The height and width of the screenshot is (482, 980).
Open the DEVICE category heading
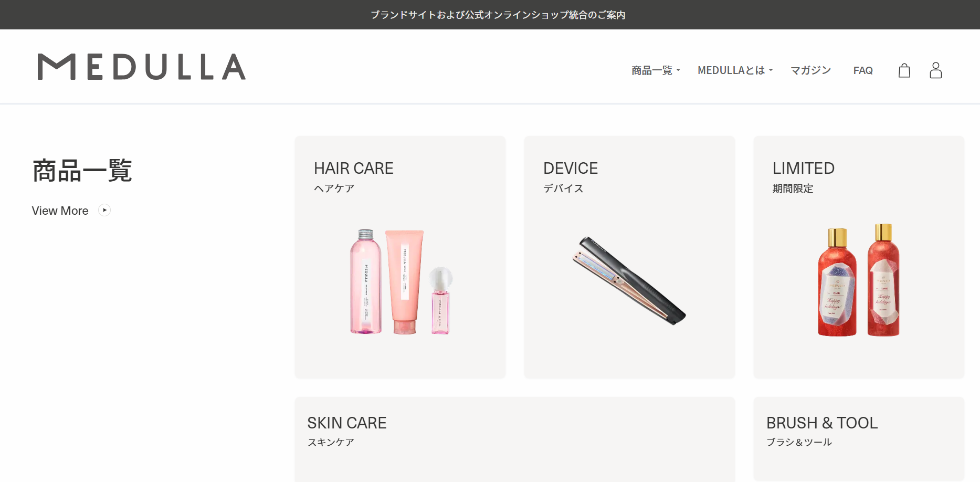570,168
